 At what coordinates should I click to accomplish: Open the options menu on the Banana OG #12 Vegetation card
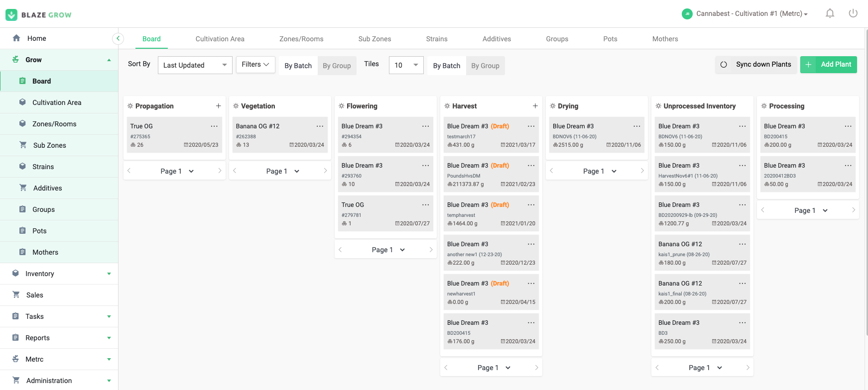pyautogui.click(x=320, y=126)
